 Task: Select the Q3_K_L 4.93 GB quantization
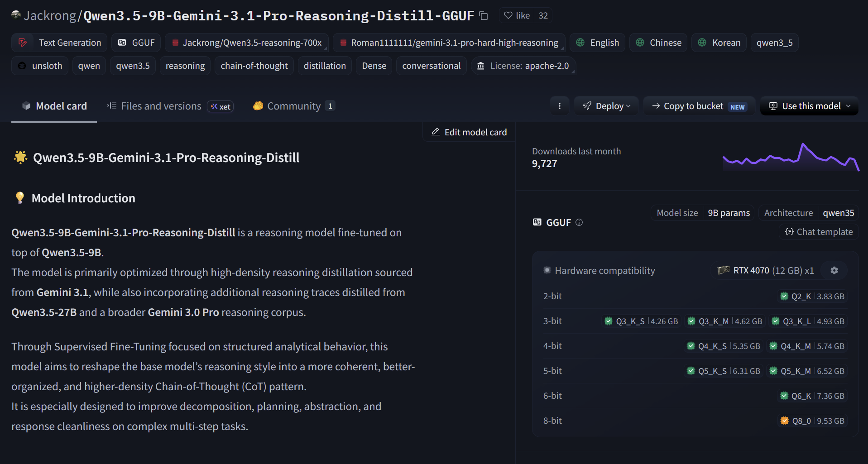[x=808, y=321]
